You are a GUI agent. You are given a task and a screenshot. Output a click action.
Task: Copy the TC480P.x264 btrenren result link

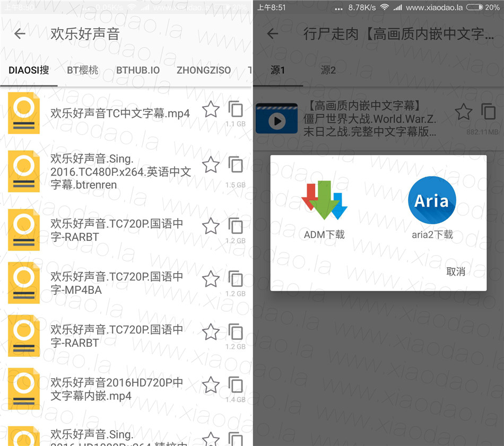pos(236,165)
